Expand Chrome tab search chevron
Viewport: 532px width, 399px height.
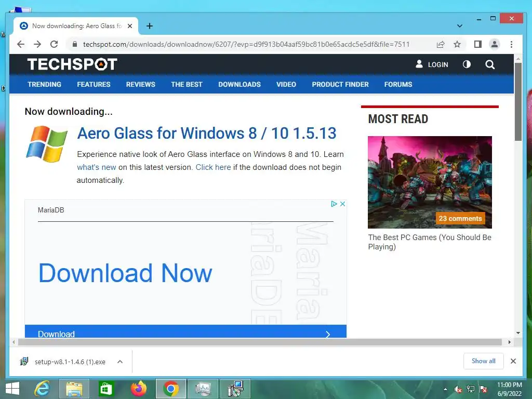click(460, 26)
